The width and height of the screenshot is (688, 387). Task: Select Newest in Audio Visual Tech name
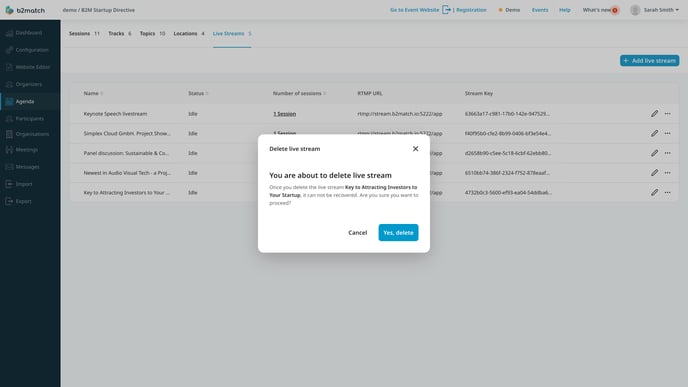click(x=127, y=173)
